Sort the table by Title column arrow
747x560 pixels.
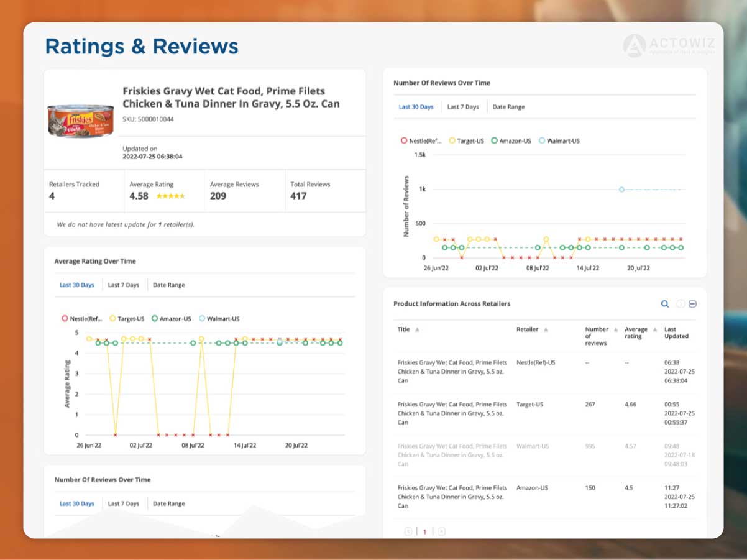click(x=417, y=329)
